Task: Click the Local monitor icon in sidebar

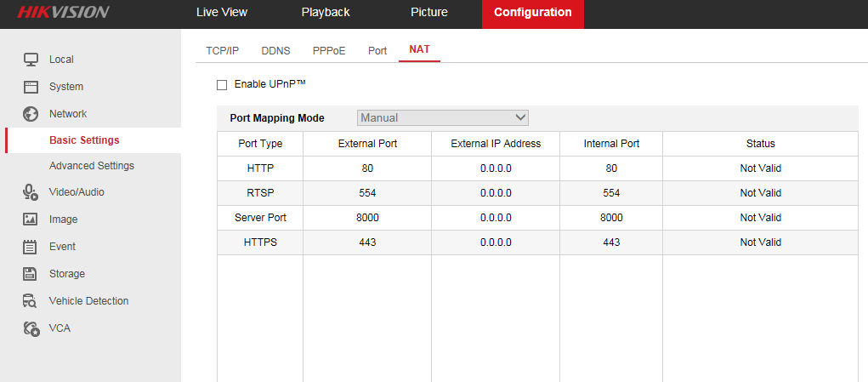Action: pyautogui.click(x=31, y=60)
